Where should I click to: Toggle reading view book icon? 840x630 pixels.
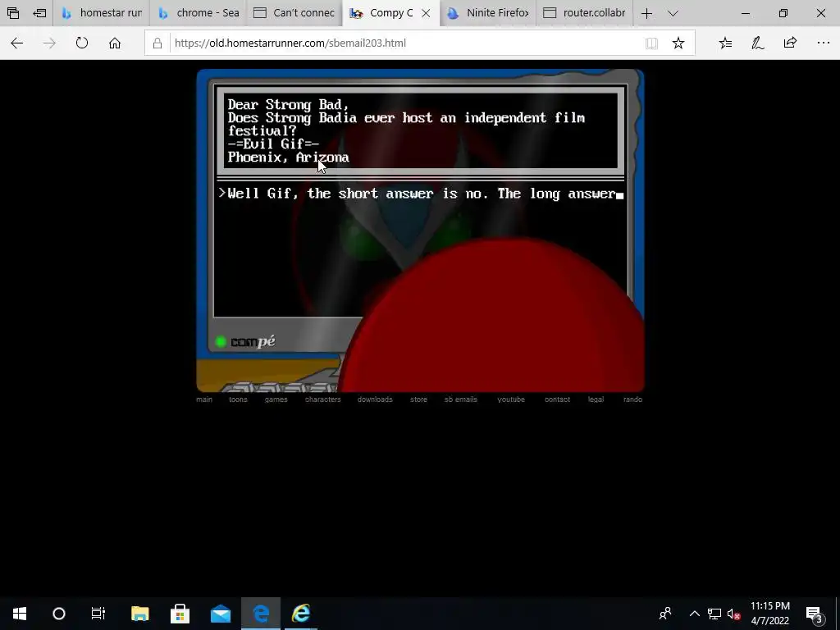click(x=651, y=43)
